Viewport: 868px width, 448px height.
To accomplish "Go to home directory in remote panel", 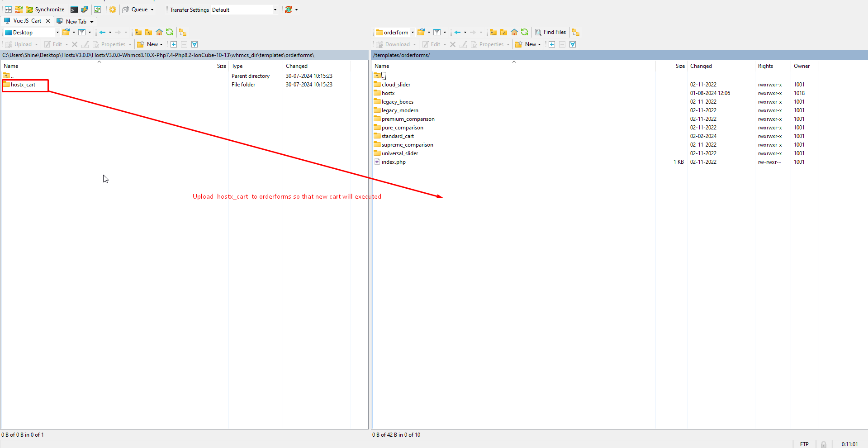I will point(514,32).
